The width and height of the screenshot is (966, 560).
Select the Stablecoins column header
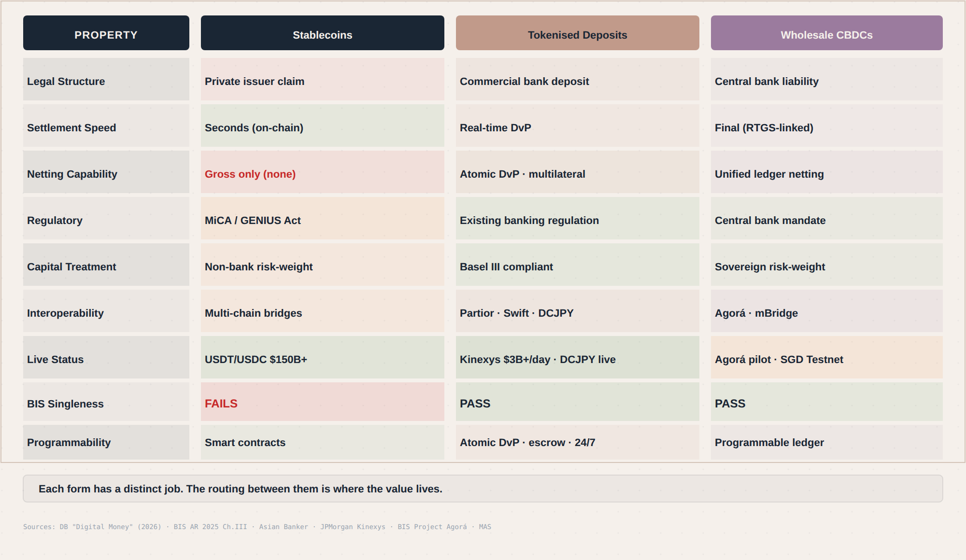[323, 33]
